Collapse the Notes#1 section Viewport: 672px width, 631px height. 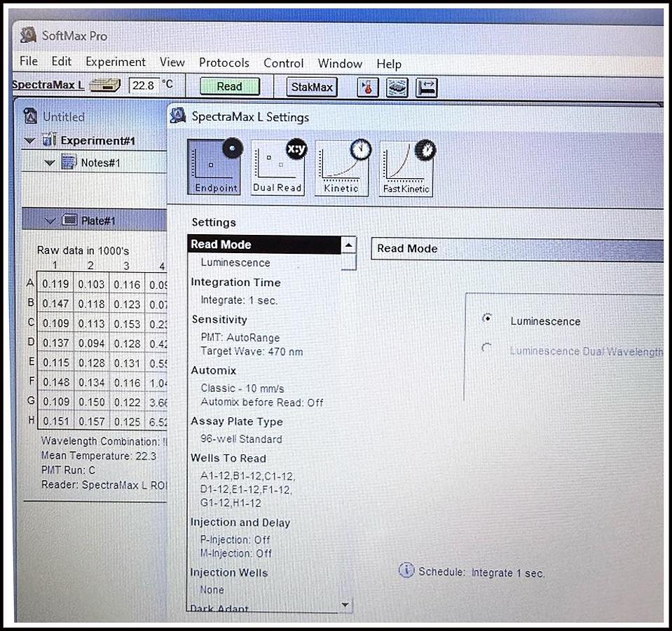click(x=50, y=163)
